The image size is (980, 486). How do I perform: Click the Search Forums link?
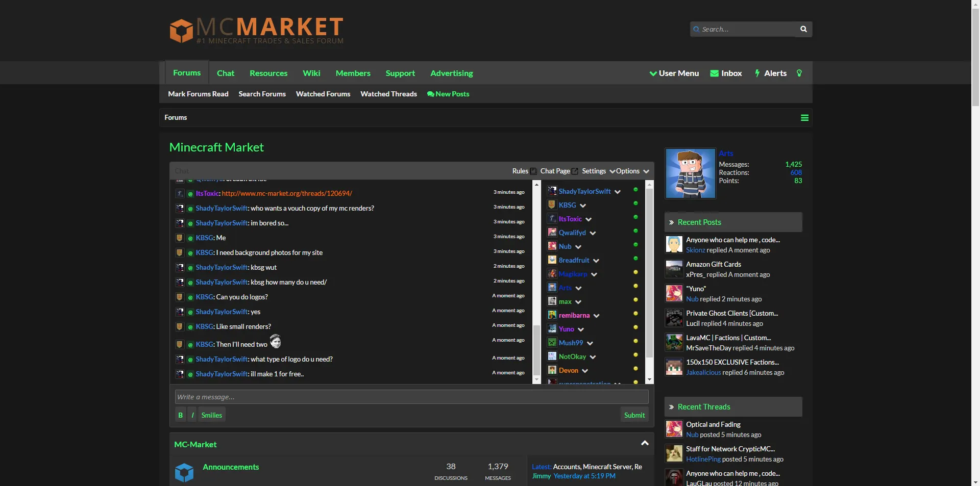(262, 94)
